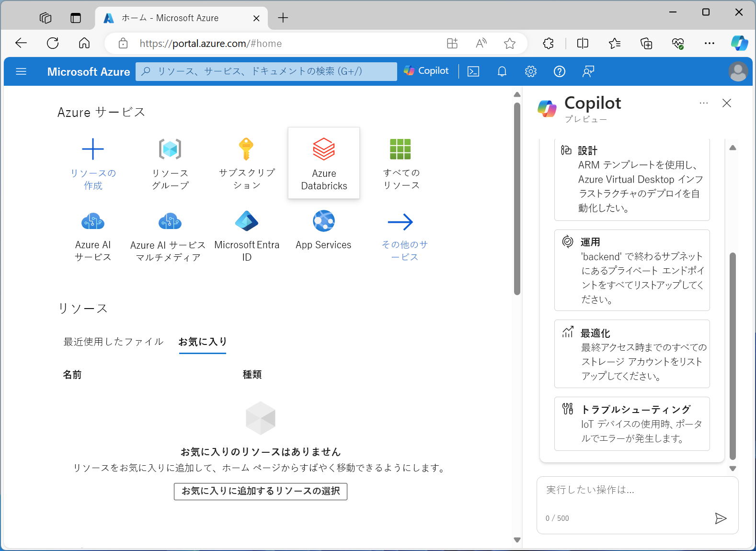Open サブスクリプション key icon

pyautogui.click(x=246, y=149)
